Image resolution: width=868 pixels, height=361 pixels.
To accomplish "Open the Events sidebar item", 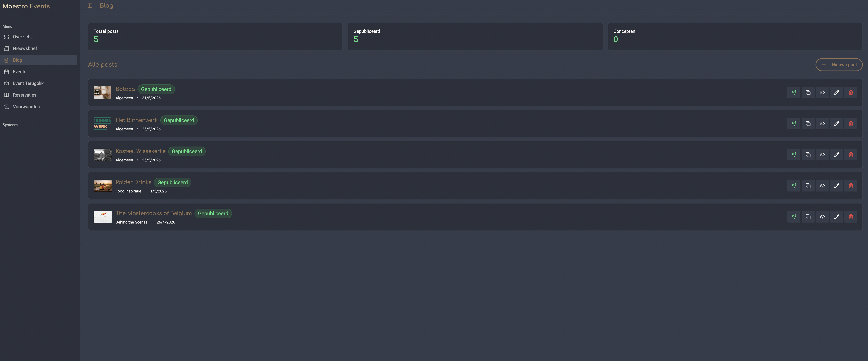I will point(39,72).
